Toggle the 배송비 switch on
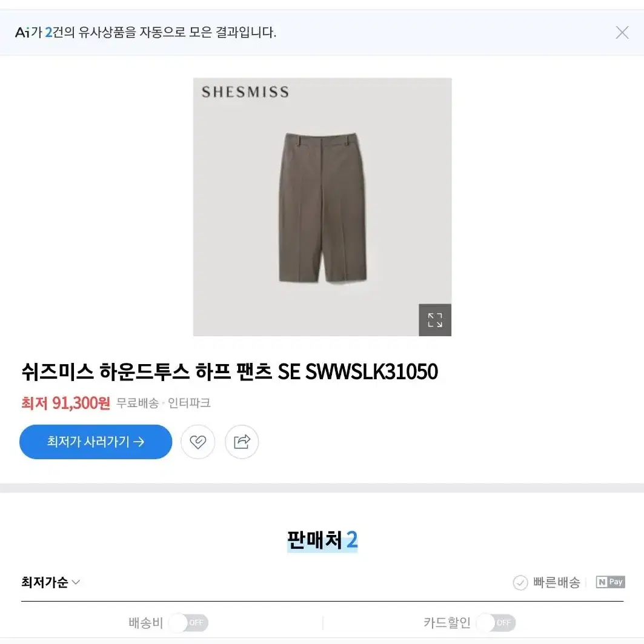Viewport: 644px width, 644px height. tap(188, 623)
